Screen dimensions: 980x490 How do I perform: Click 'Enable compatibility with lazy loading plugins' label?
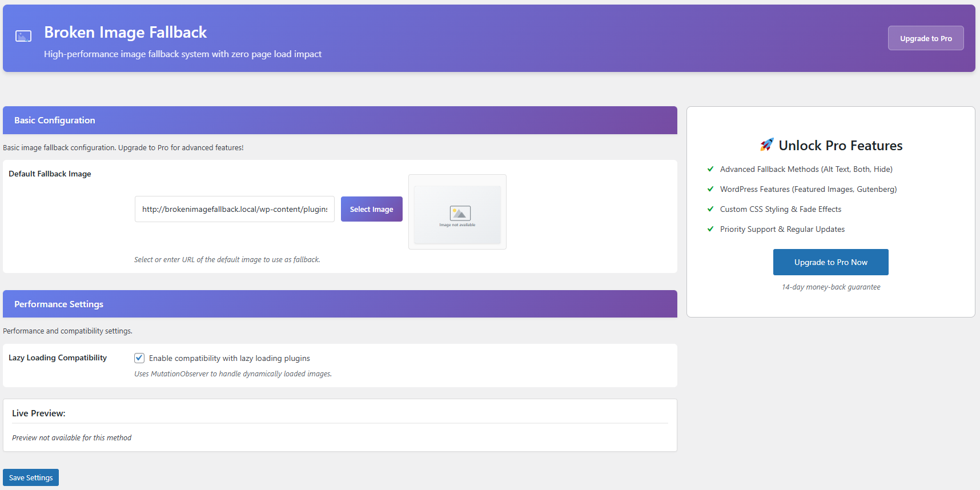click(230, 358)
